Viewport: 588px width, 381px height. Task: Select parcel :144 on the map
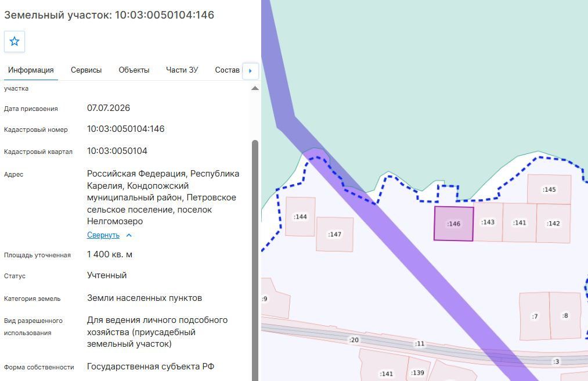300,217
